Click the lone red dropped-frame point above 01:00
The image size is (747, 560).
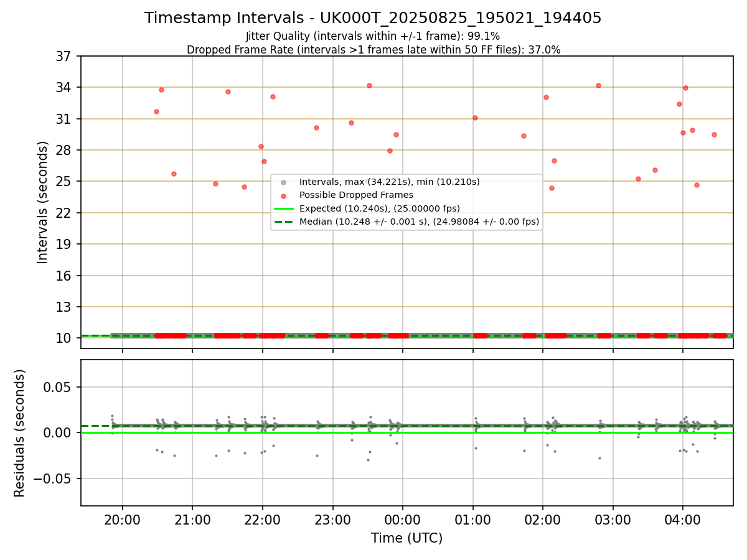pos(475,118)
